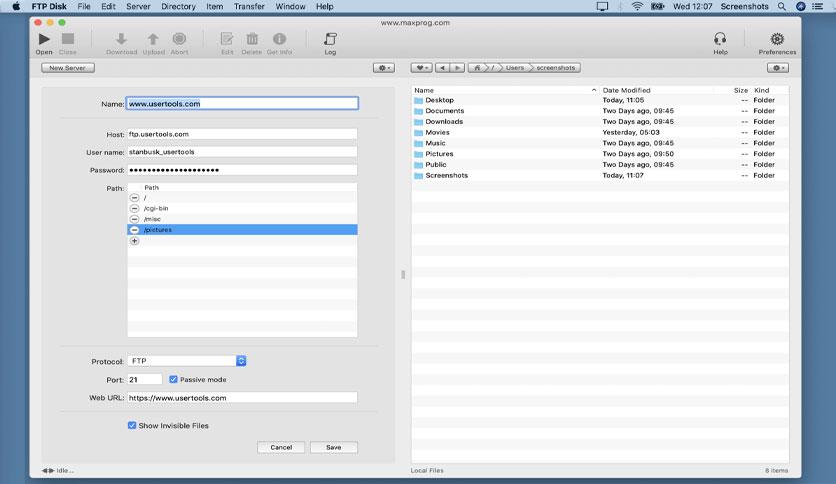This screenshot has width=836, height=484.
Task: Go back in local file browser
Action: (x=442, y=68)
